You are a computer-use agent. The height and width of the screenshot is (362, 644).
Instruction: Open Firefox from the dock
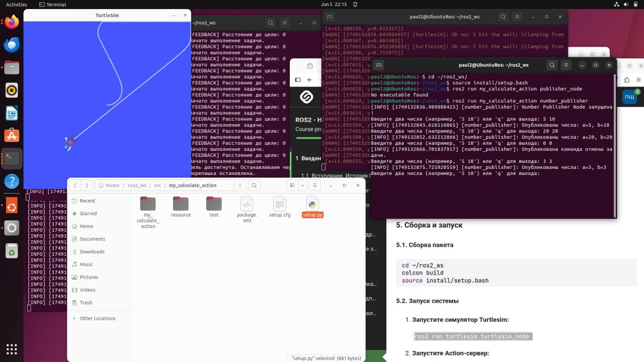12,23
